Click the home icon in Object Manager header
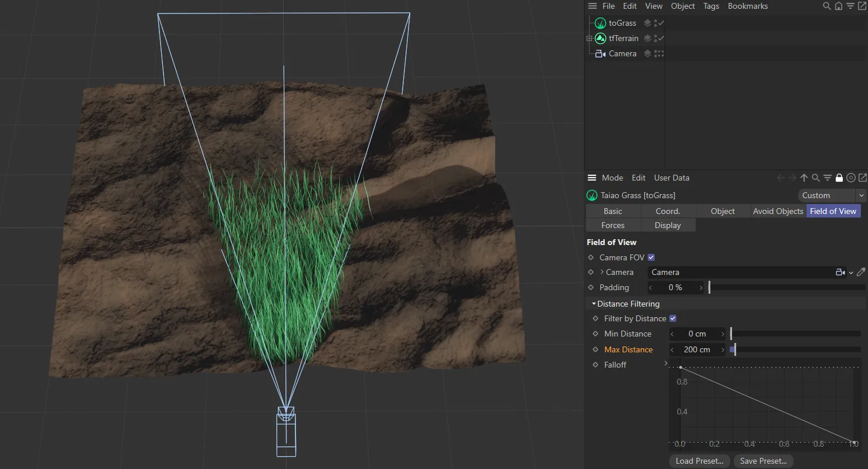The image size is (868, 469). [x=838, y=6]
